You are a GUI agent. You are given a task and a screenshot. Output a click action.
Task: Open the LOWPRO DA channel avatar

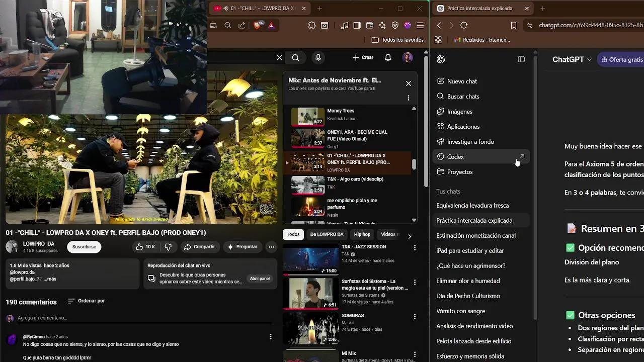pos(12,247)
